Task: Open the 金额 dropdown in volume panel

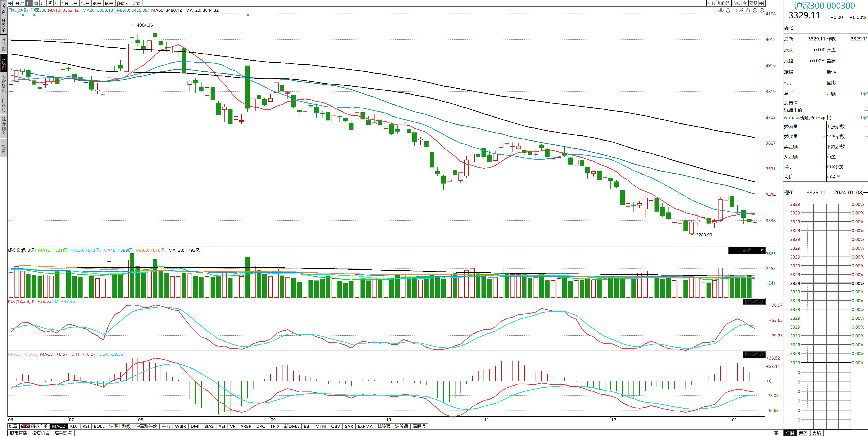Action: tap(747, 250)
